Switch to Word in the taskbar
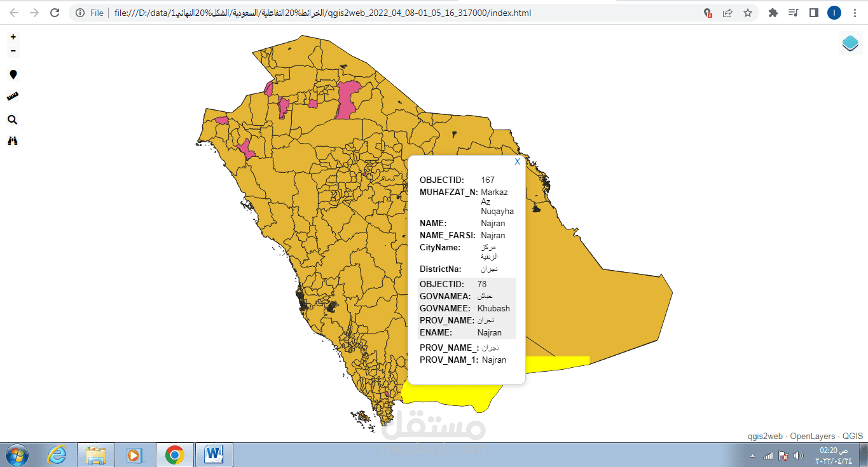868x467 pixels. pos(214,455)
